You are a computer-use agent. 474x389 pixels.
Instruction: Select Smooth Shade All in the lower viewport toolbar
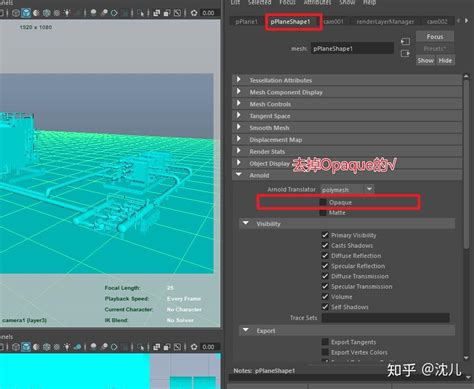pyautogui.click(x=26, y=347)
